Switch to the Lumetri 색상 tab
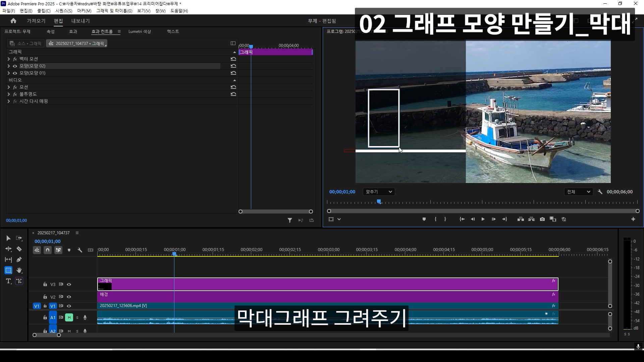This screenshot has width=644, height=362. coord(140,32)
